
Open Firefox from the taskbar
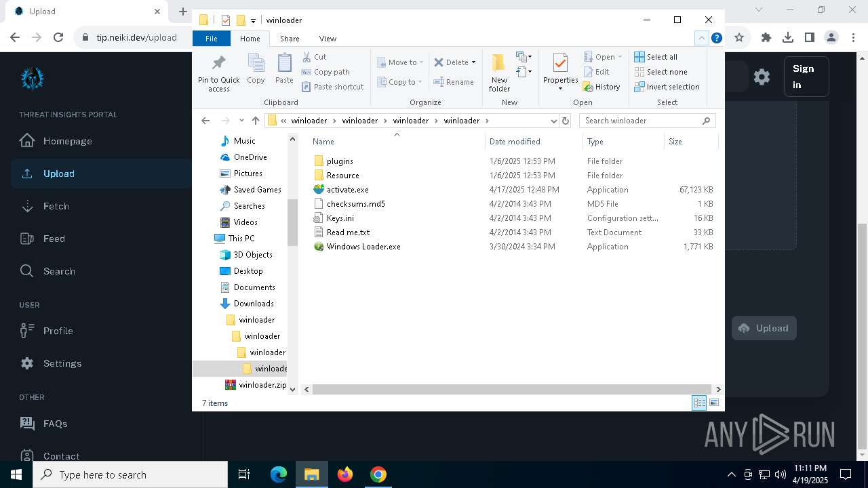click(x=345, y=474)
